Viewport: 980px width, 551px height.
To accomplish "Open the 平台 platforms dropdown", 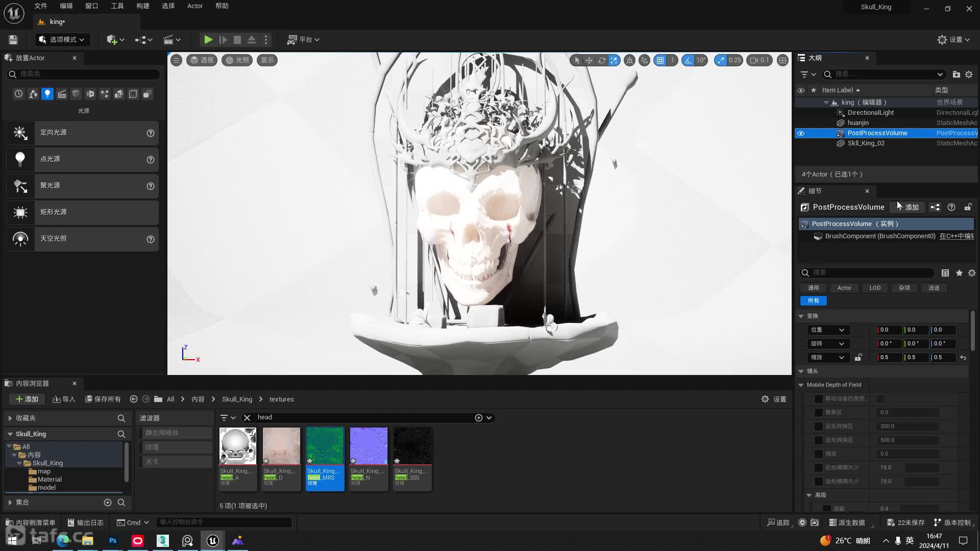I will (x=303, y=40).
